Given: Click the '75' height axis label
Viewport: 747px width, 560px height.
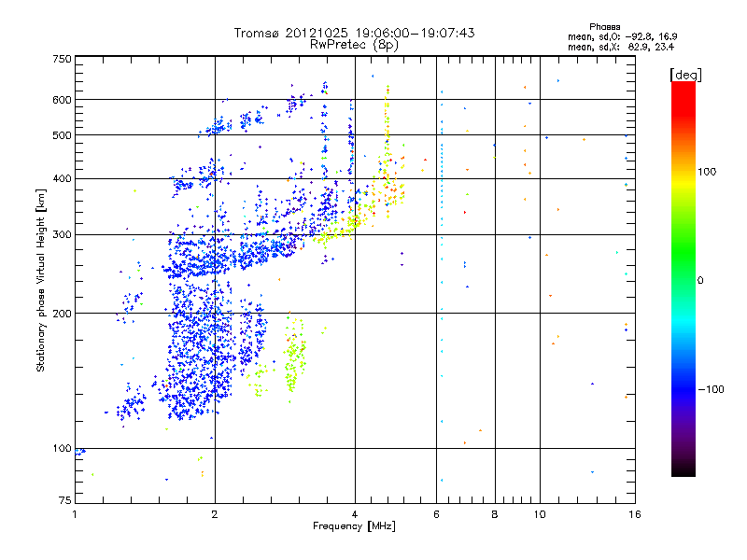Looking at the screenshot, I should click(x=65, y=500).
